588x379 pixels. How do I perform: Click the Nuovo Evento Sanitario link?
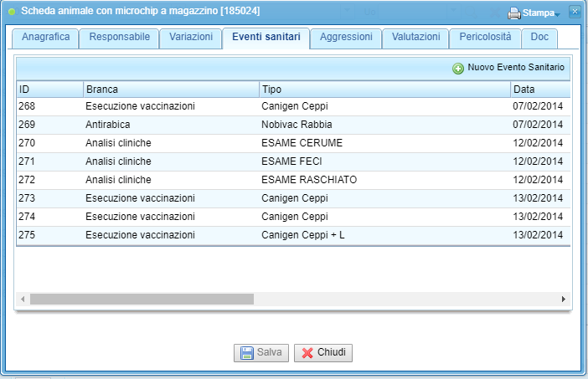[x=516, y=68]
